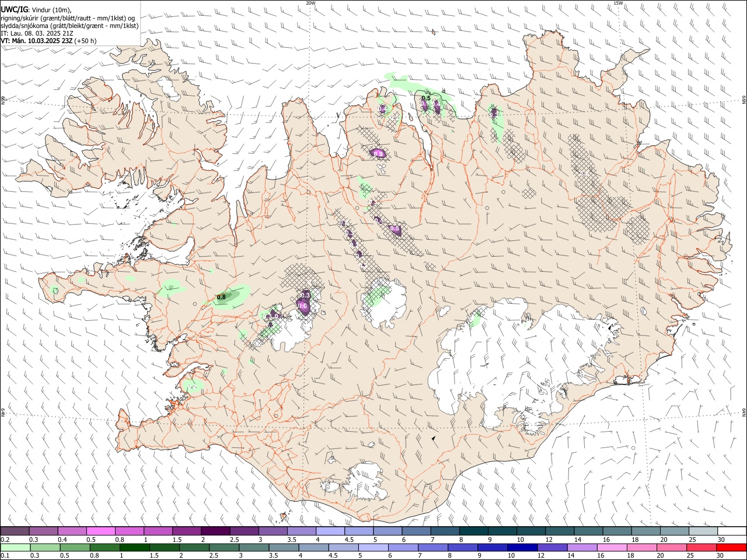
Task: Pick the bright pink 0.5 swatch in upper legend row
Action: [100, 531]
